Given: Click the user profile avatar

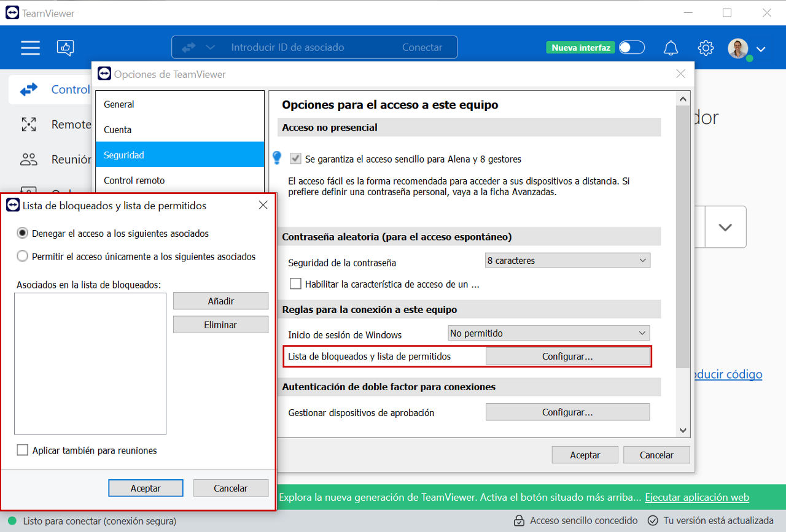Looking at the screenshot, I should tap(739, 48).
